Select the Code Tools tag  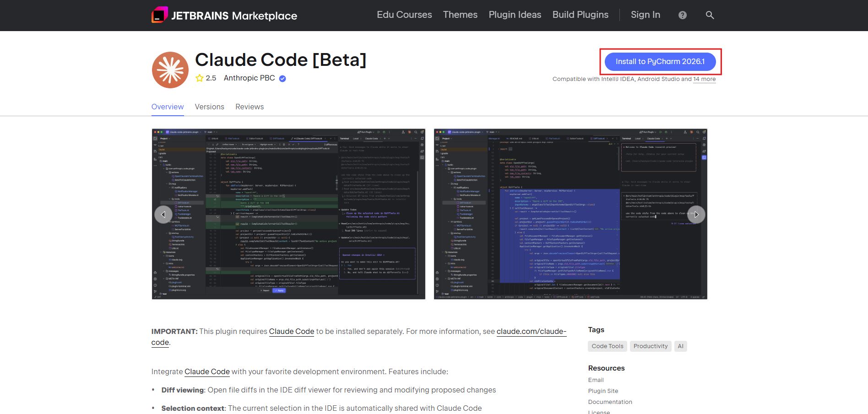click(607, 346)
